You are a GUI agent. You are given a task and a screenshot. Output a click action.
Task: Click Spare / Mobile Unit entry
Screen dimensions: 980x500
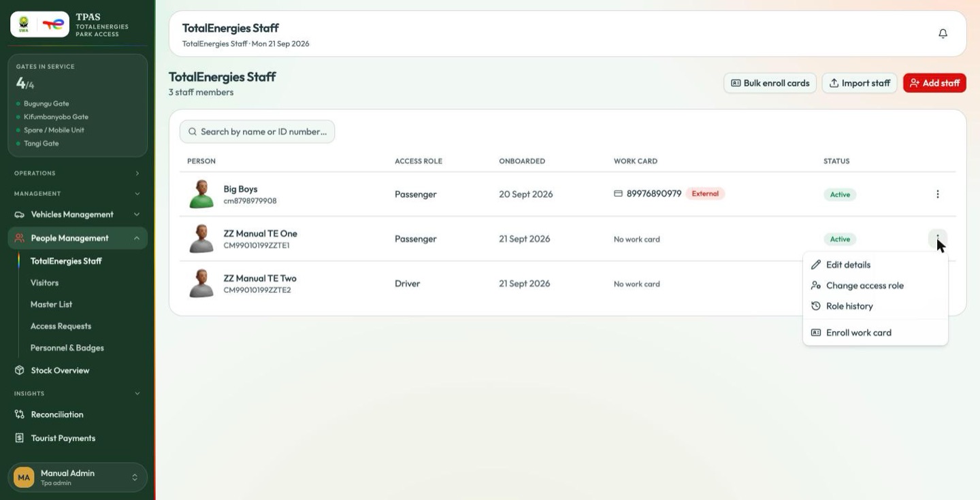click(x=54, y=130)
